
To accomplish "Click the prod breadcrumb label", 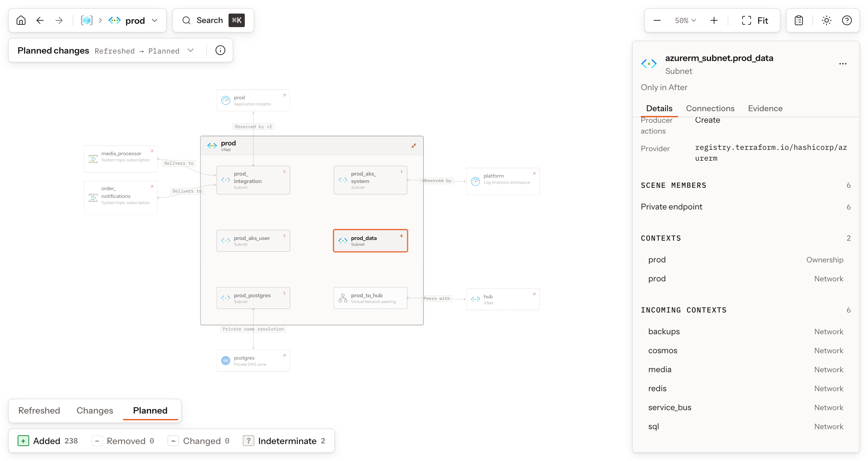I will click(x=135, y=21).
